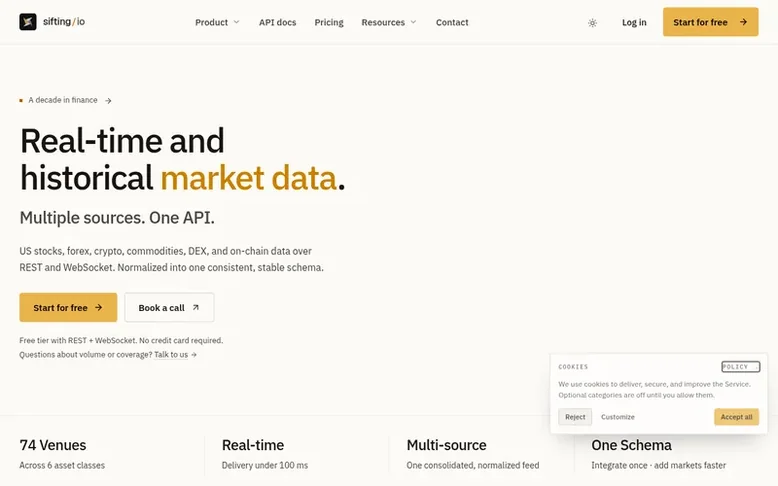Click 'Across 6 asset classes' text
The height and width of the screenshot is (486, 778).
62,466
